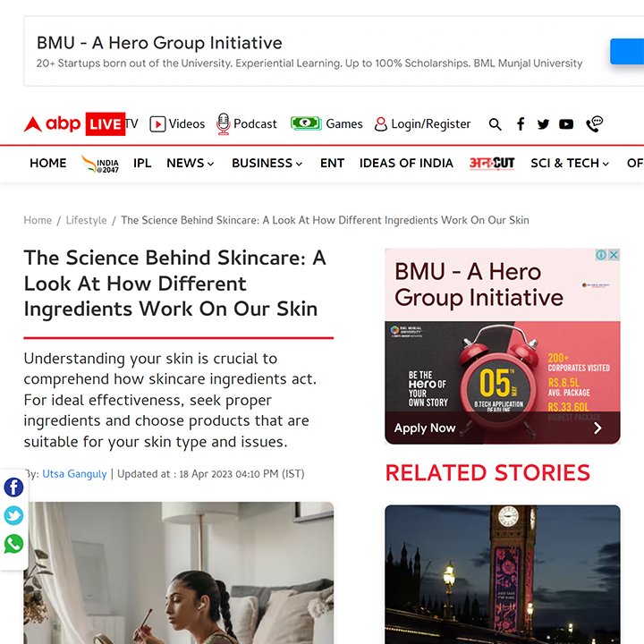Click the phone chat contact icon
Image resolution: width=644 pixels, height=644 pixels.
(x=594, y=123)
